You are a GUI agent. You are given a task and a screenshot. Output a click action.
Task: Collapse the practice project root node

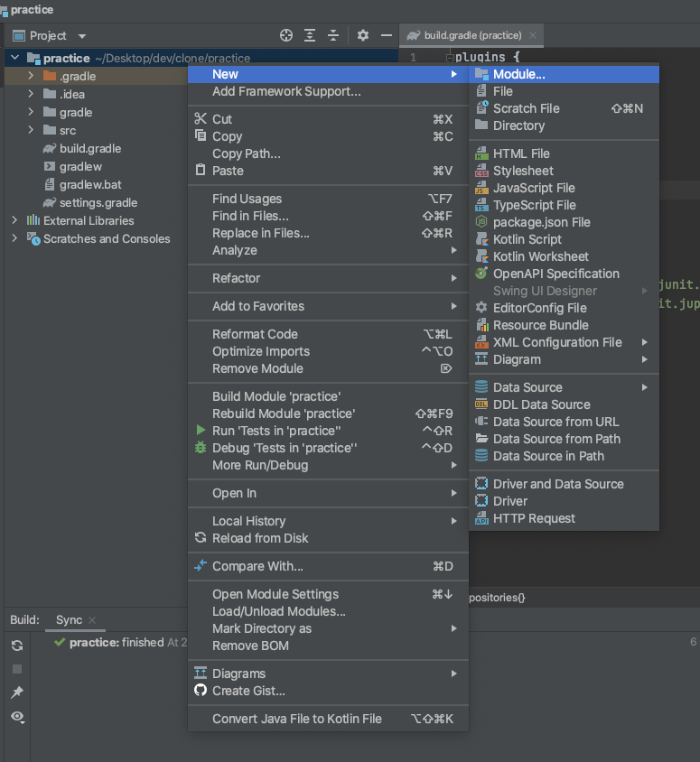click(x=14, y=56)
